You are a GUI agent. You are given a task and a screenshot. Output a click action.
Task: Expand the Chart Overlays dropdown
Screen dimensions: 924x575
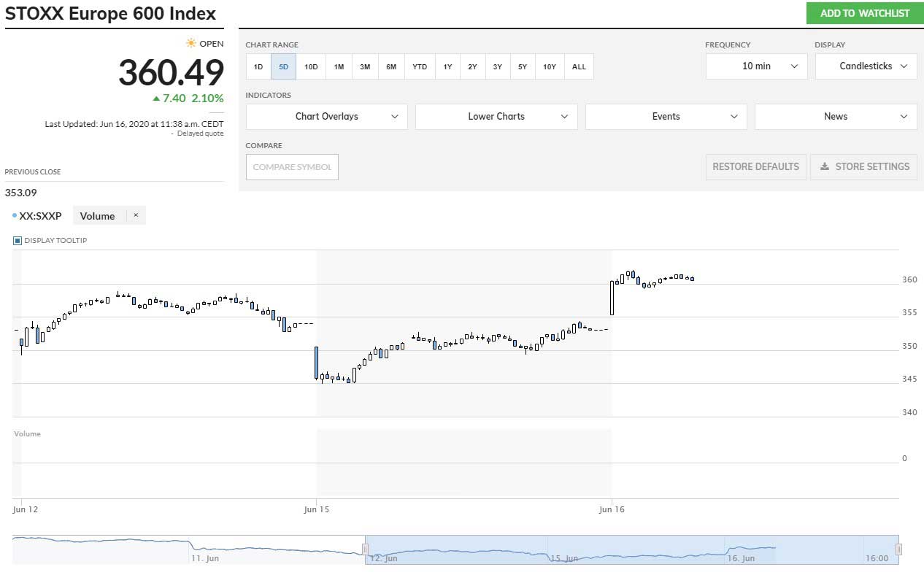(326, 117)
